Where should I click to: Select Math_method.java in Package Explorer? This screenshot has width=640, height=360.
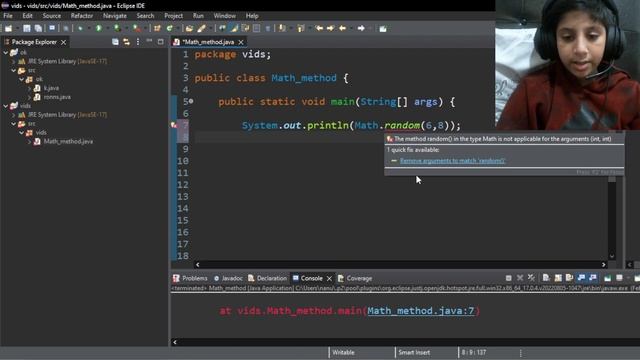[x=68, y=142]
